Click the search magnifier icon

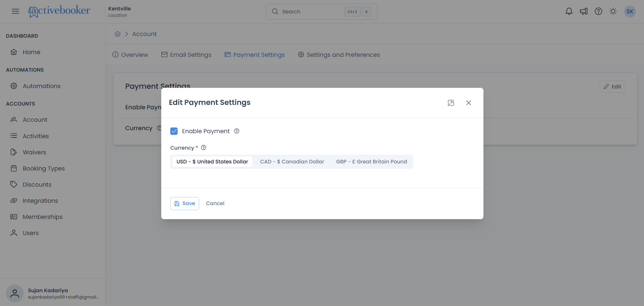(275, 11)
